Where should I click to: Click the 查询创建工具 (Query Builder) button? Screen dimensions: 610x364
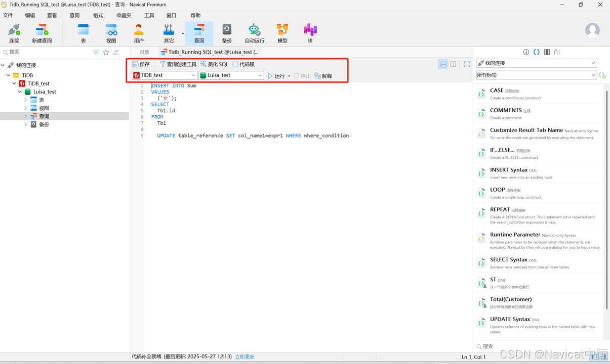point(177,64)
